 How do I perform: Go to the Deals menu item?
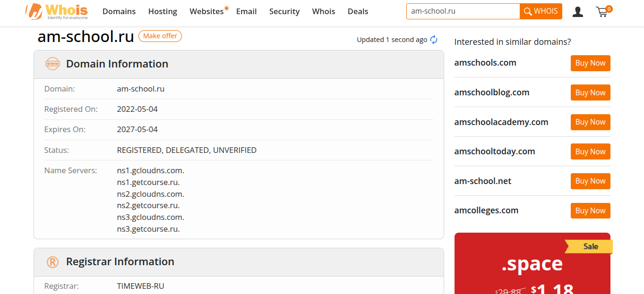(358, 11)
